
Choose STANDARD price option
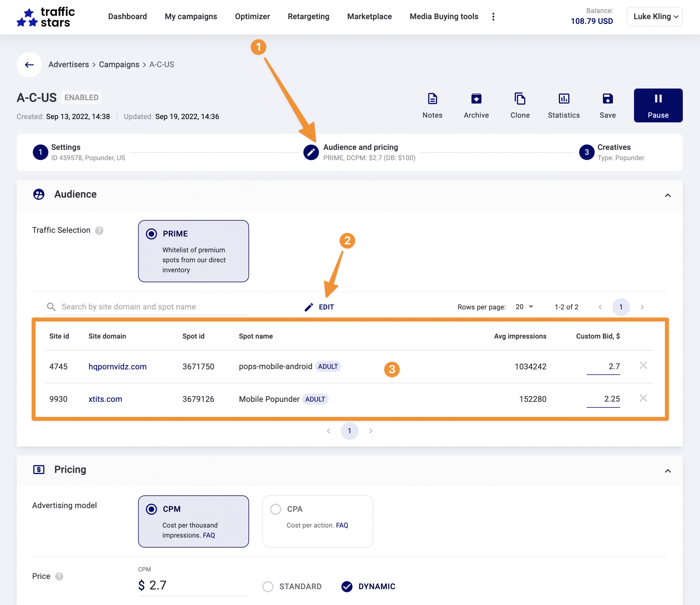click(x=268, y=586)
